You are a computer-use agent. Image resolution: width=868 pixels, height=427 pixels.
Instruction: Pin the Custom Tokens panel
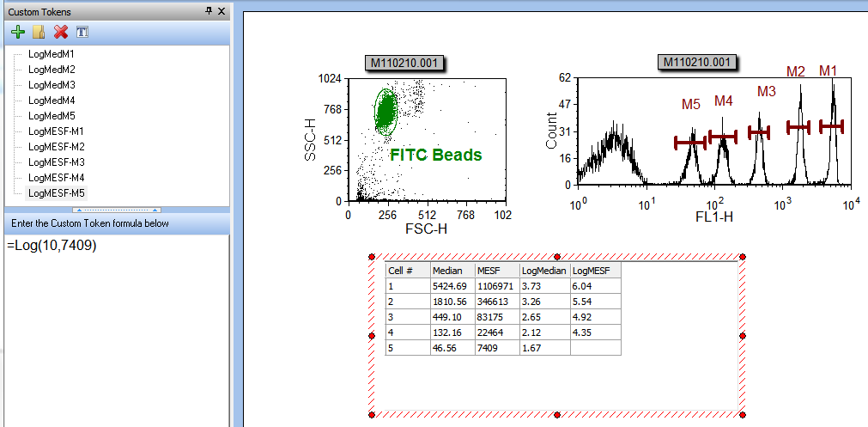point(209,11)
